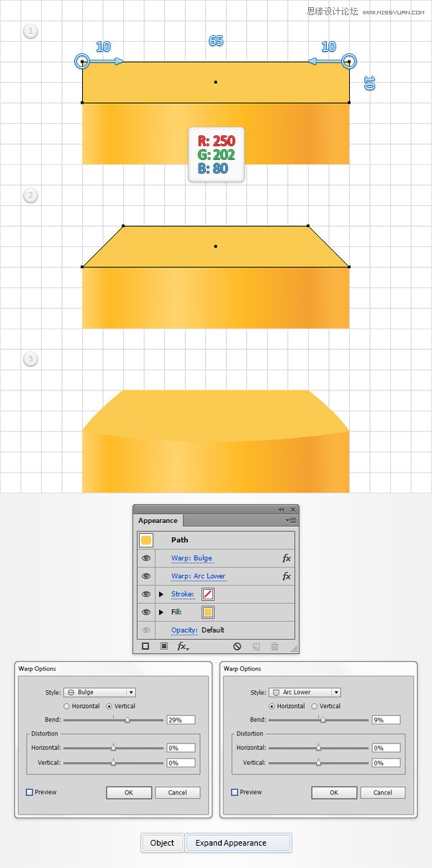
Task: Hide the Fill attribute
Action: click(x=146, y=612)
